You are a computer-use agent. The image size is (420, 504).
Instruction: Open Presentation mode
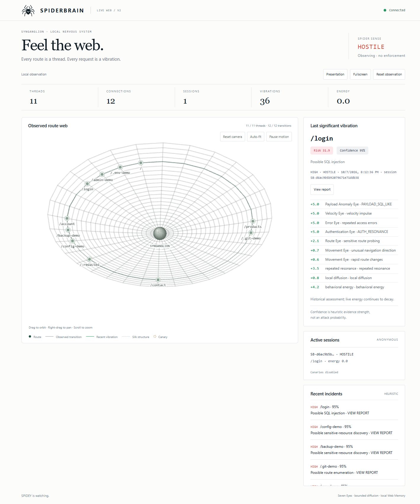pyautogui.click(x=335, y=74)
